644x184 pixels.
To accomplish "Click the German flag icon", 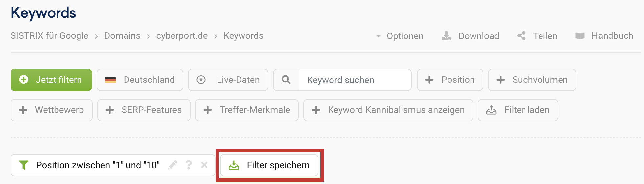I will pos(110,80).
